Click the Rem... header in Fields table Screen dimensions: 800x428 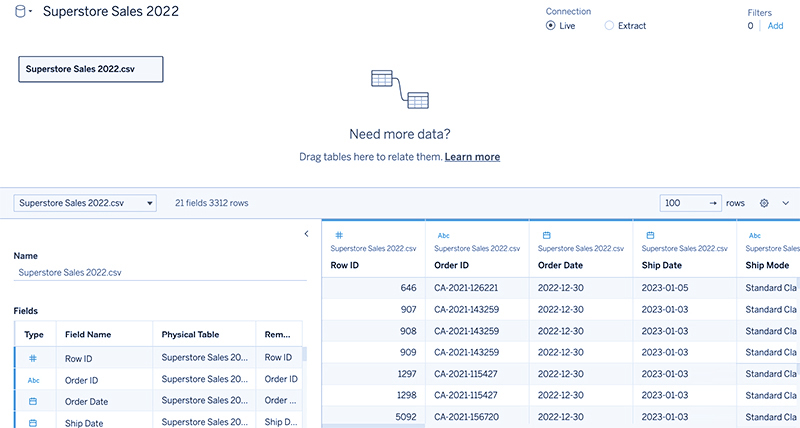pyautogui.click(x=277, y=335)
